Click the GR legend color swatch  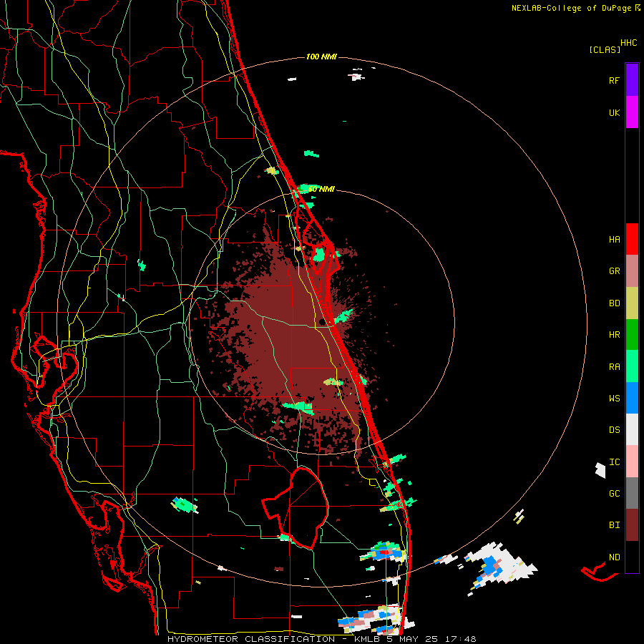click(x=632, y=271)
